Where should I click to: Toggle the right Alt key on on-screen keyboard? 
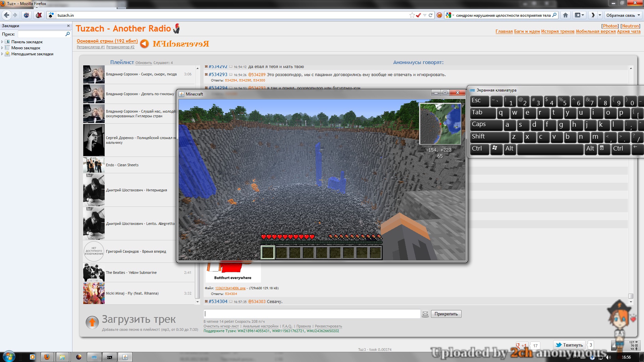[591, 149]
